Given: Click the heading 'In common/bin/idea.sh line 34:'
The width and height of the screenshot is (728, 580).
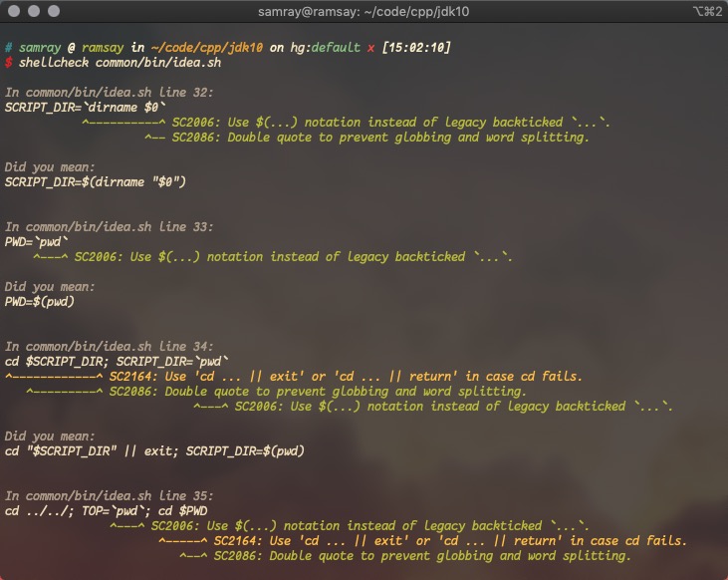Looking at the screenshot, I should [110, 346].
